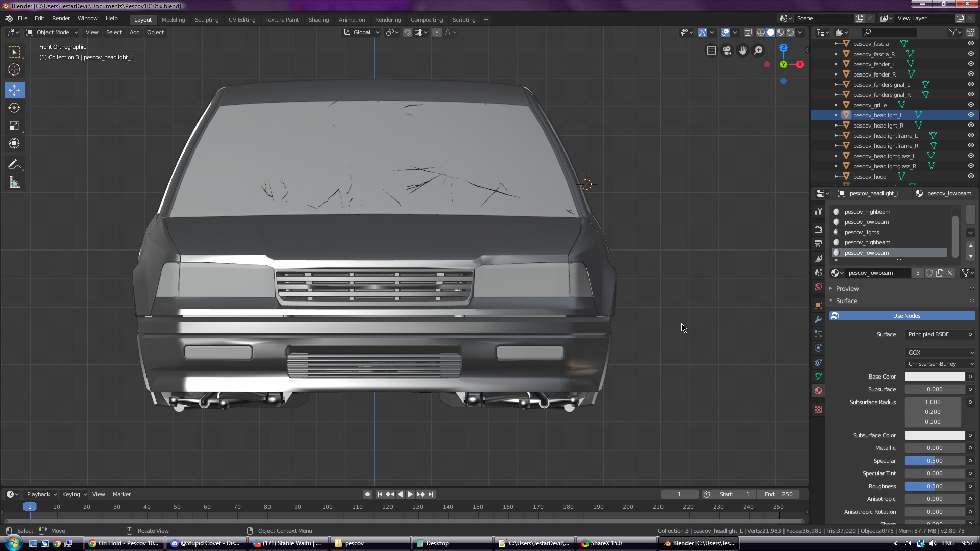
Task: Toggle camera view icon in viewport
Action: (727, 51)
